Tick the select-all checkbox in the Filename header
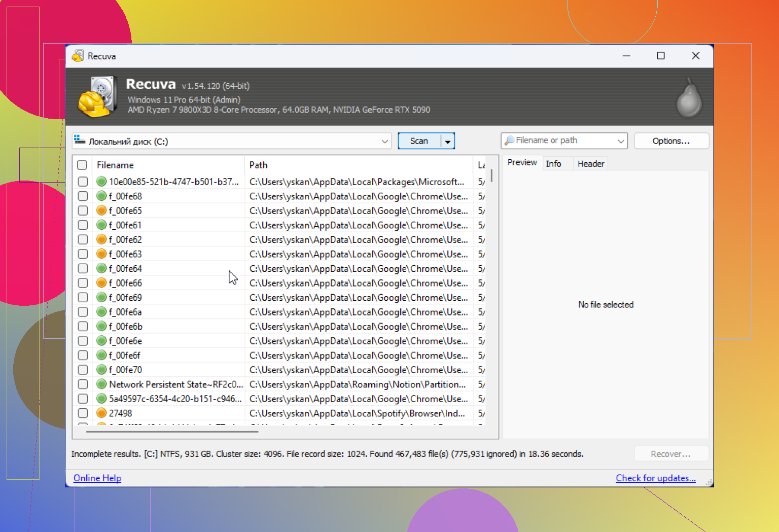The image size is (779, 532). 82,165
